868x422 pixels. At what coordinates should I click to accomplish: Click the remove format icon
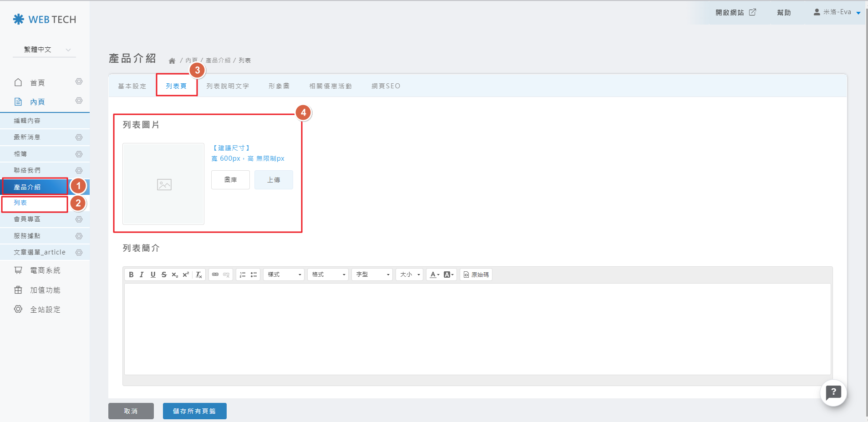(x=199, y=275)
